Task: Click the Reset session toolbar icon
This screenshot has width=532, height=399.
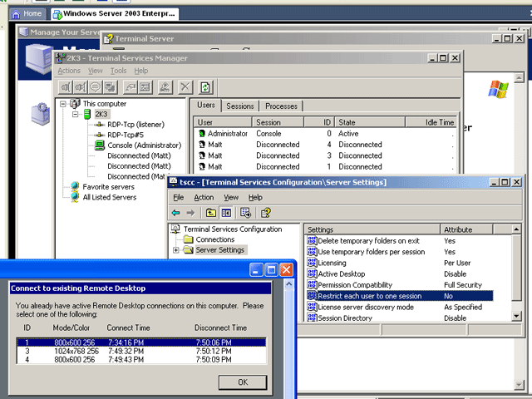Action: pyautogui.click(x=130, y=87)
